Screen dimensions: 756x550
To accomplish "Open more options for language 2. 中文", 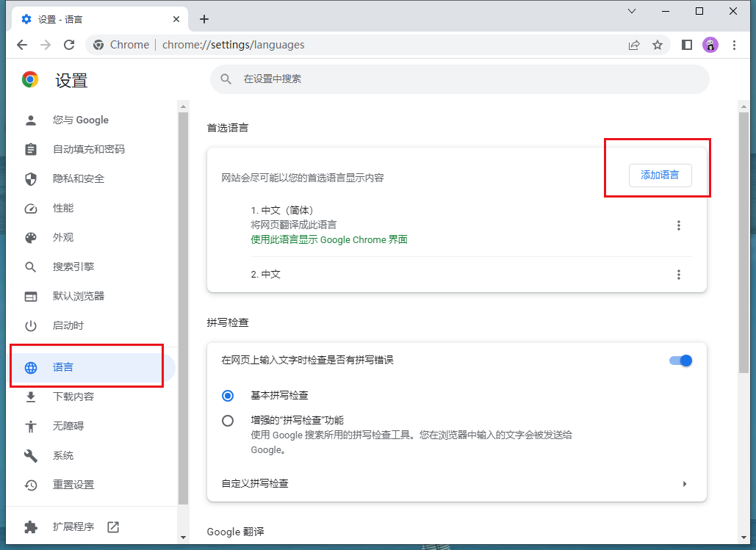I will point(678,275).
